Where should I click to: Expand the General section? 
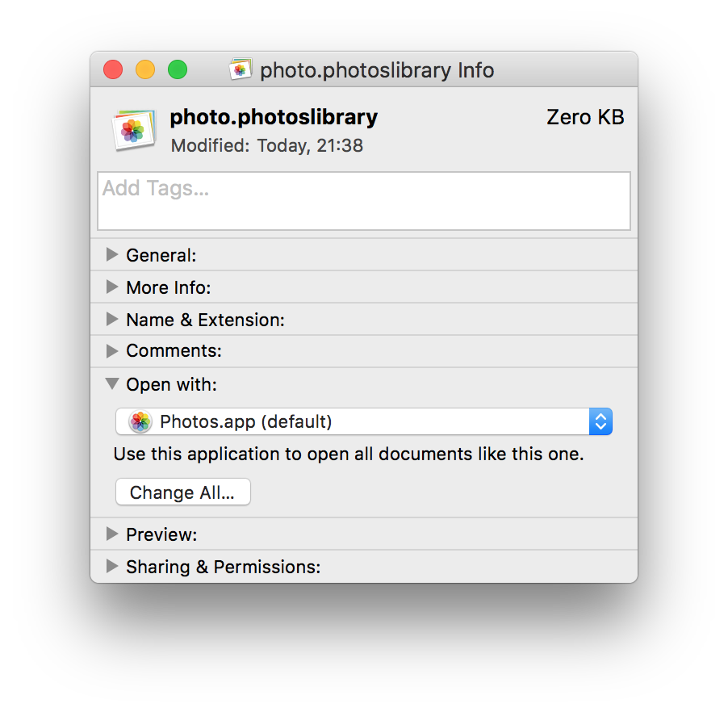tap(112, 255)
